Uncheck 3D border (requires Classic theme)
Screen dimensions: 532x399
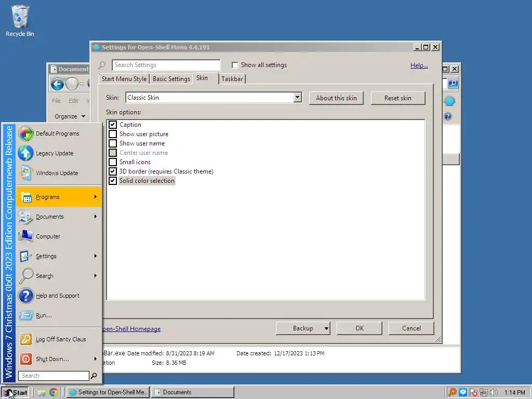click(113, 171)
